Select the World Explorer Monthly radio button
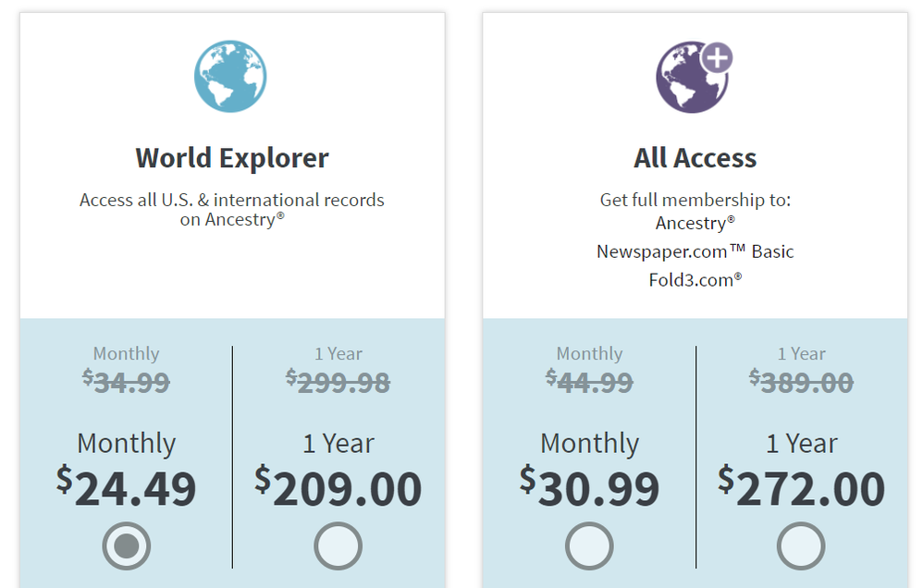 126,545
